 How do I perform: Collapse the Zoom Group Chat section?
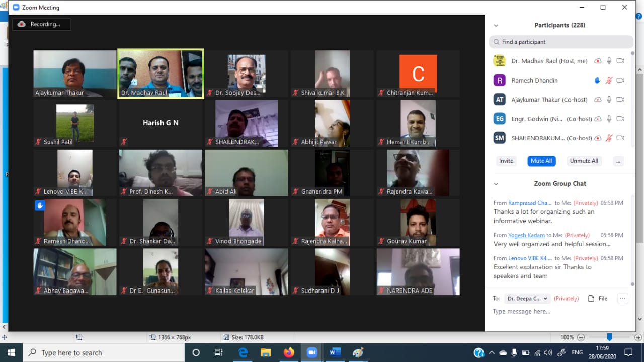(x=496, y=184)
